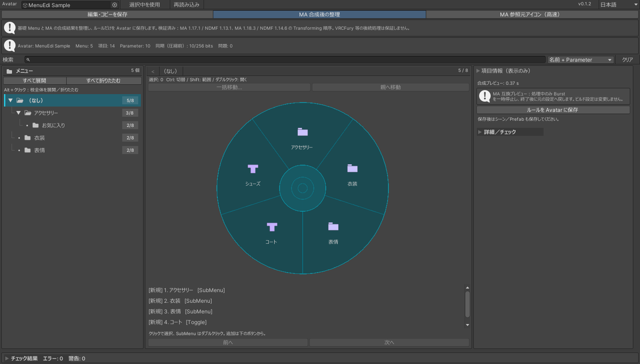The height and width of the screenshot is (364, 640).
Task: Select list entry 1. アクセサリー [SubMenu]
Action: (x=187, y=290)
